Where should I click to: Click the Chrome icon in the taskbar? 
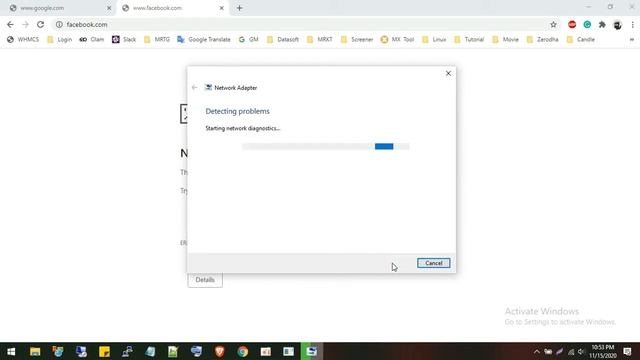(242, 351)
